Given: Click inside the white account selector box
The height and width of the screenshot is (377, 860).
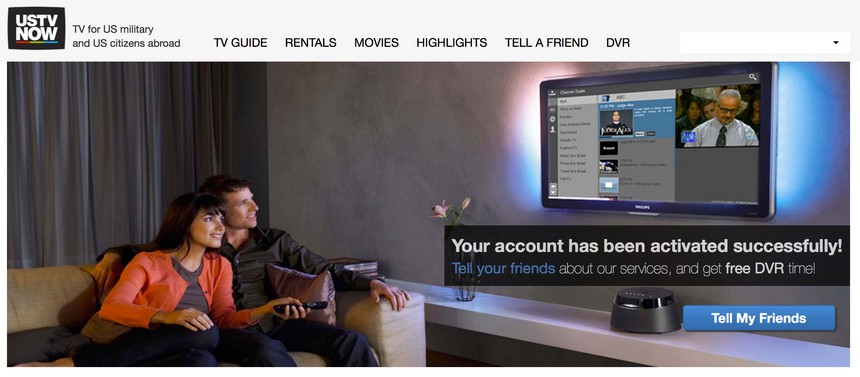Looking at the screenshot, I should click(765, 42).
